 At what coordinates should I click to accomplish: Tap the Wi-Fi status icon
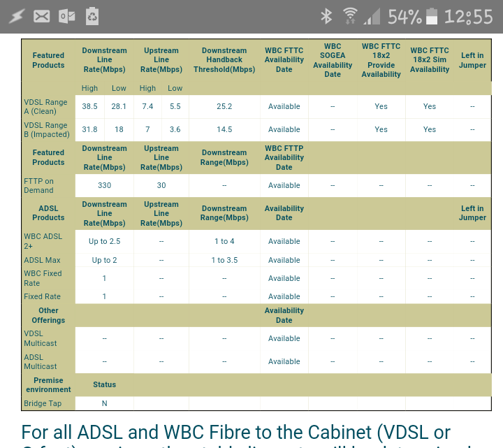pos(350,16)
